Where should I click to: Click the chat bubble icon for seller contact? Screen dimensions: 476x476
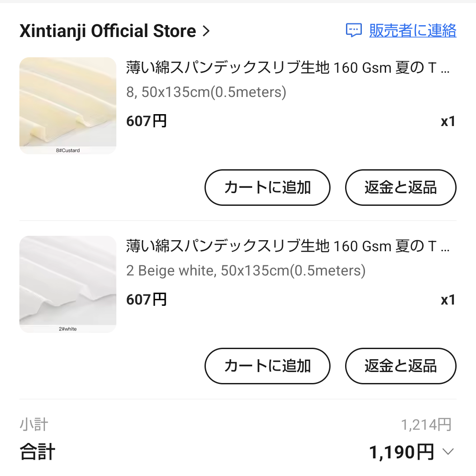[353, 30]
